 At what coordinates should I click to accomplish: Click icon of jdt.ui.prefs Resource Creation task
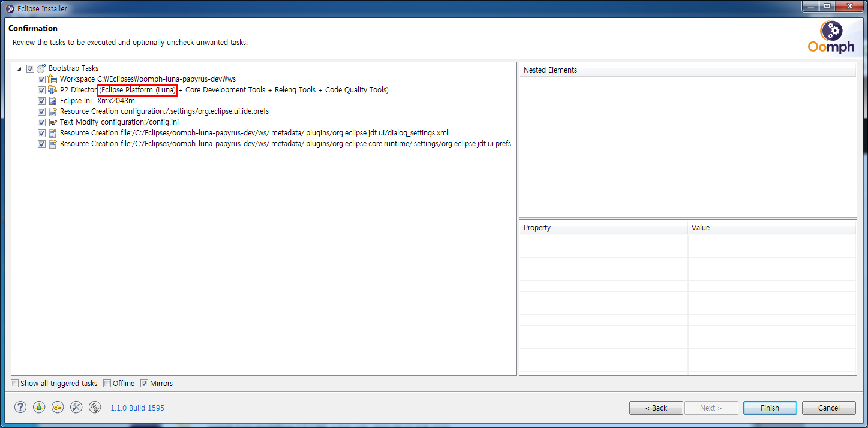[x=53, y=144]
